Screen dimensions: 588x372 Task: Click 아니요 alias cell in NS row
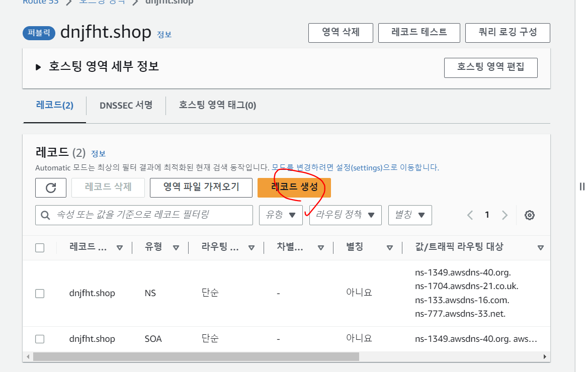[359, 293]
